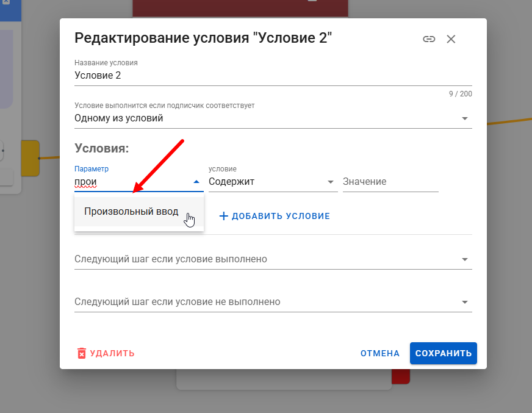
Task: Select the yellow connector block on canvas
Action: (x=30, y=158)
